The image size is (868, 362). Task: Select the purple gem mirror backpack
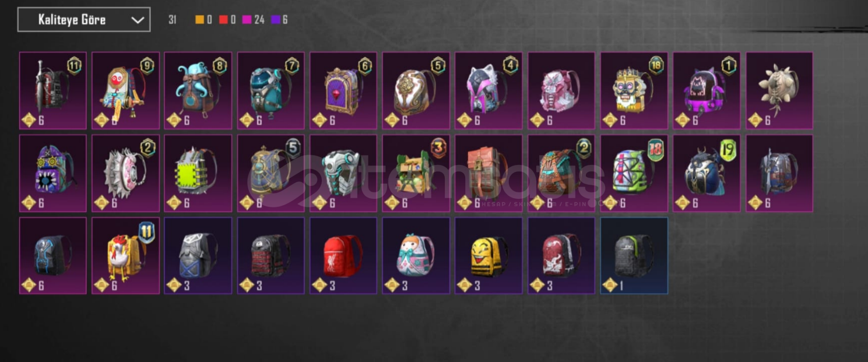[343, 90]
